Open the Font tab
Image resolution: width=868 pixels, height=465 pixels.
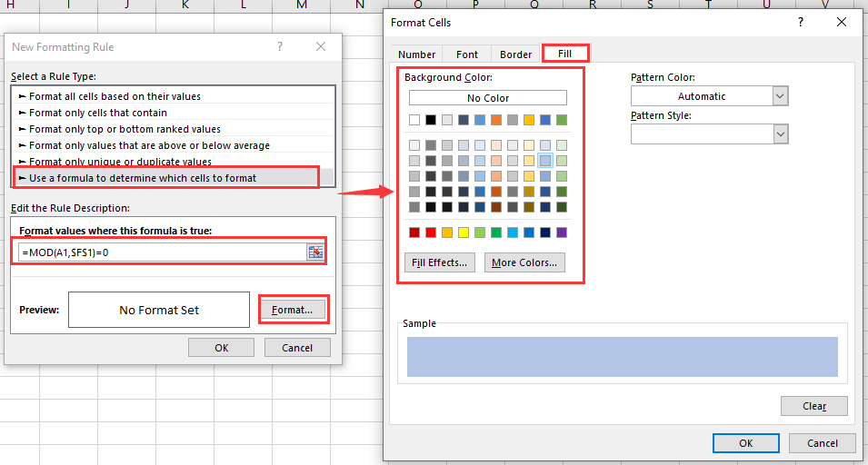point(466,54)
